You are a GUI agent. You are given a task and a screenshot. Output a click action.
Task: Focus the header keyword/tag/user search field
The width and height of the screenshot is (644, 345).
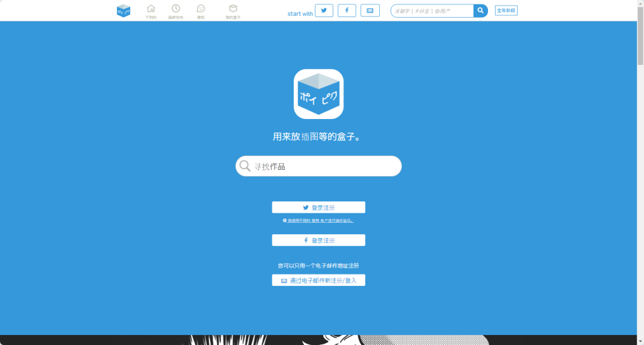click(x=432, y=11)
